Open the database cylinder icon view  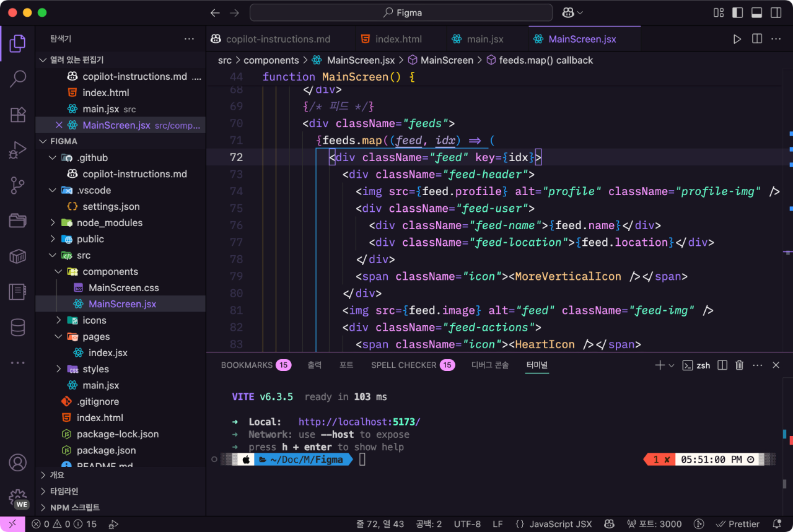[17, 327]
